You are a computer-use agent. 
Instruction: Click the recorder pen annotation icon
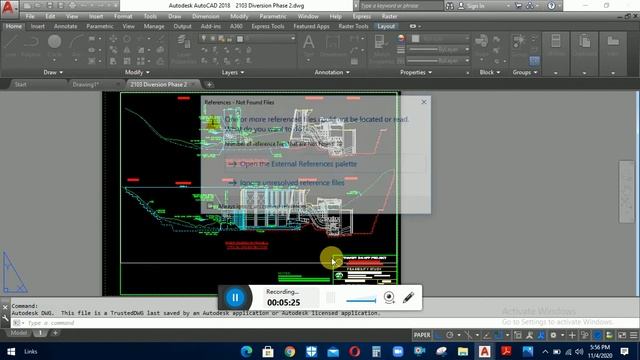click(409, 298)
